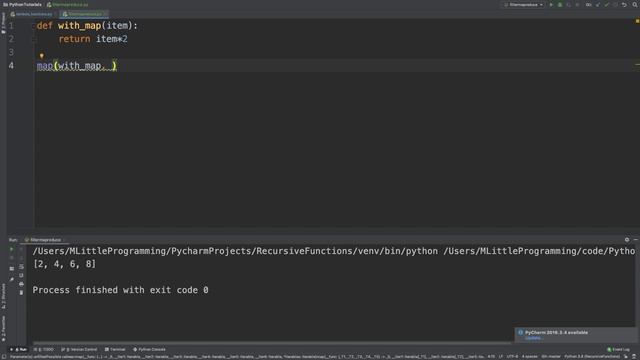Click the [2, 4, 6, 8] output line
Image resolution: width=640 pixels, height=360 pixels.
[x=64, y=264]
